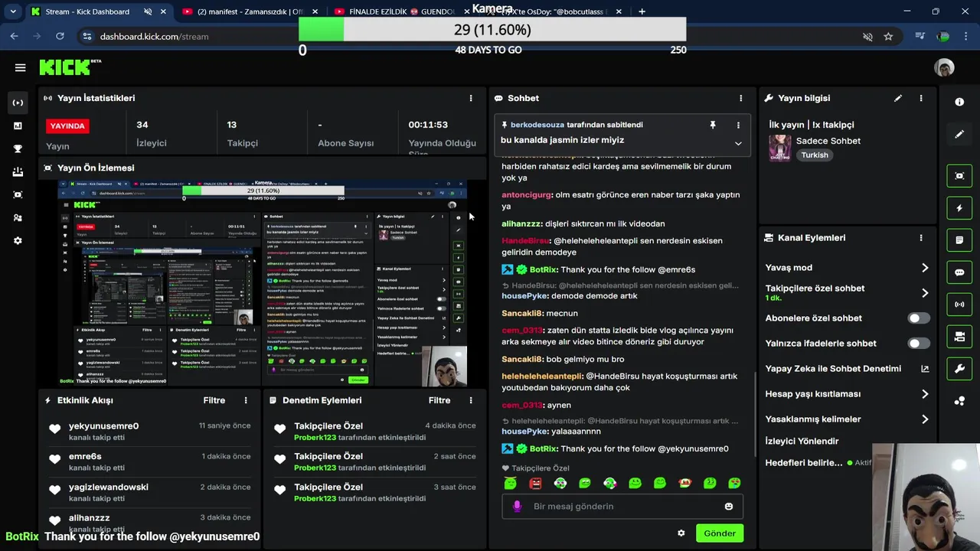980x551 pixels.
Task: Open the stream icon in left sidebar
Action: coord(18,103)
